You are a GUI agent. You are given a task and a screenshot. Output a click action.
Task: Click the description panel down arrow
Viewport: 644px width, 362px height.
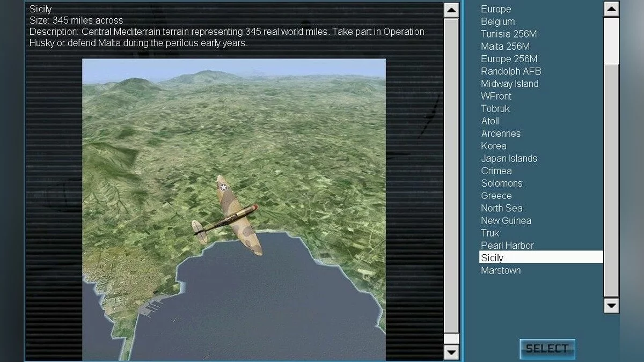click(x=451, y=352)
